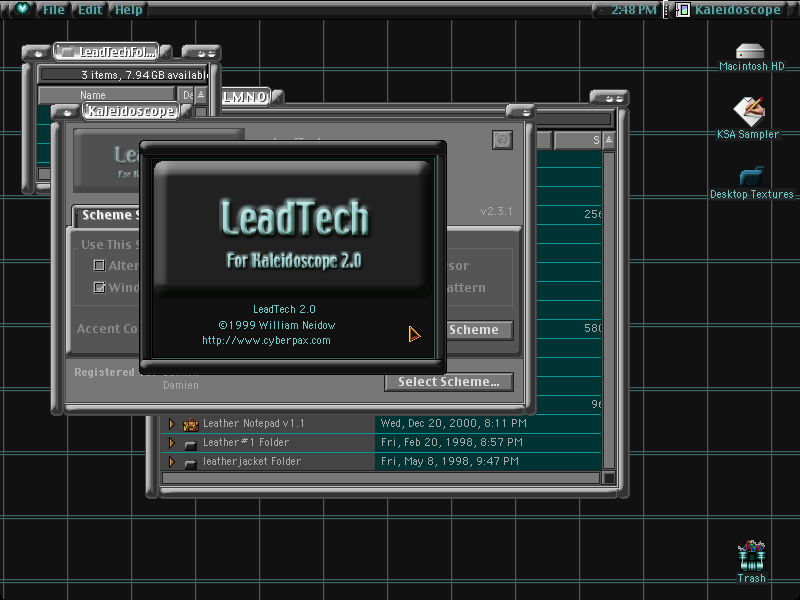This screenshot has width=800, height=600.
Task: Select the Trash icon
Action: point(752,555)
